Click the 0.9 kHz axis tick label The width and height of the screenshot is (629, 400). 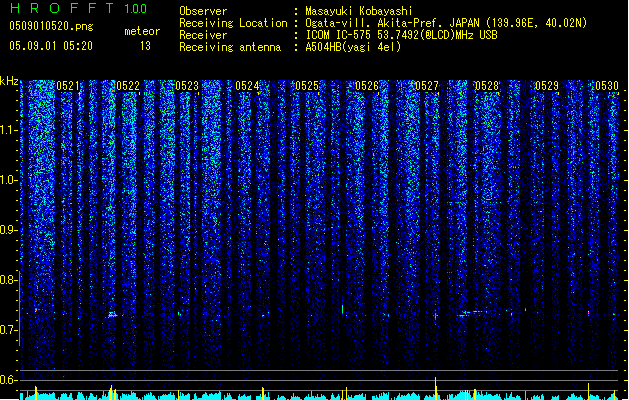pyautogui.click(x=9, y=230)
